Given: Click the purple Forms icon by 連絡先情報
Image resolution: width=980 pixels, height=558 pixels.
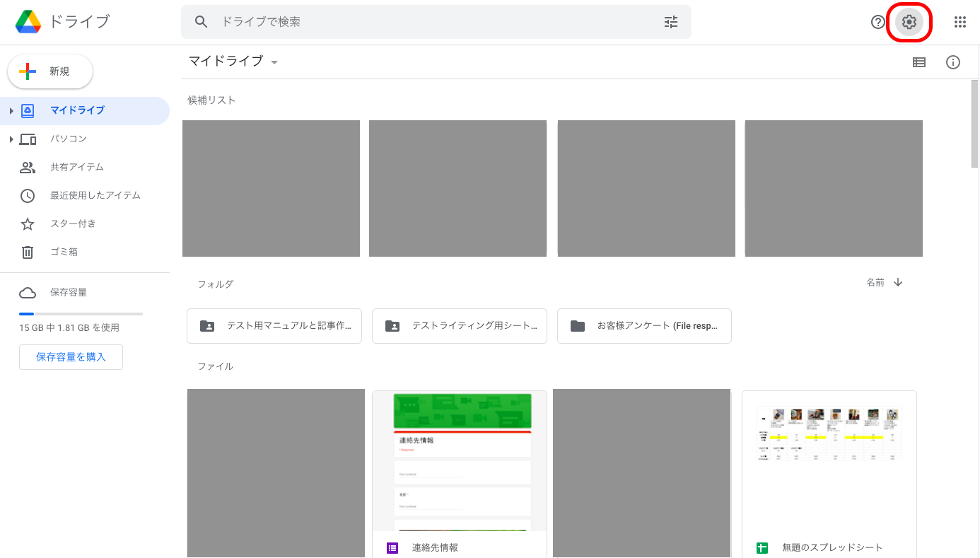Looking at the screenshot, I should click(392, 547).
